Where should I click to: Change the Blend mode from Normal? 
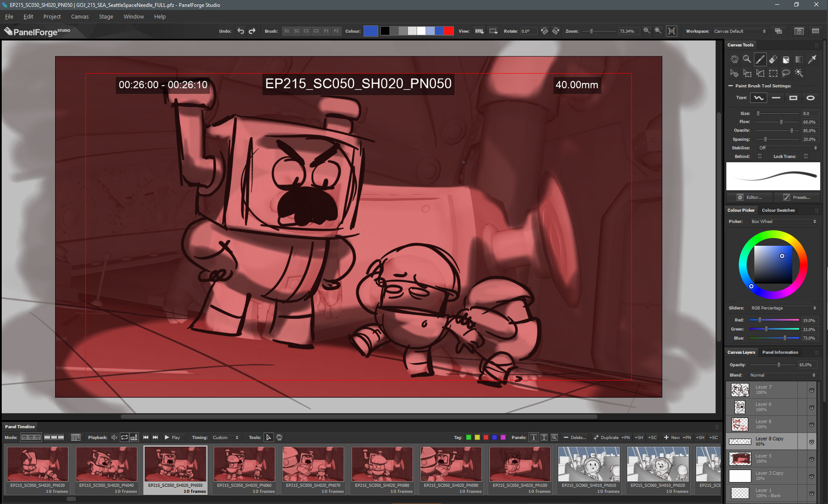782,375
